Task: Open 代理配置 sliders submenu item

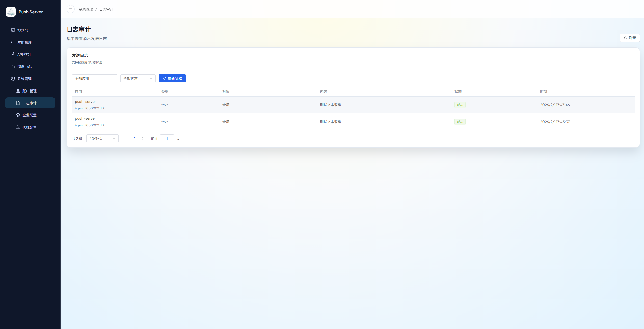Action: 29,127
